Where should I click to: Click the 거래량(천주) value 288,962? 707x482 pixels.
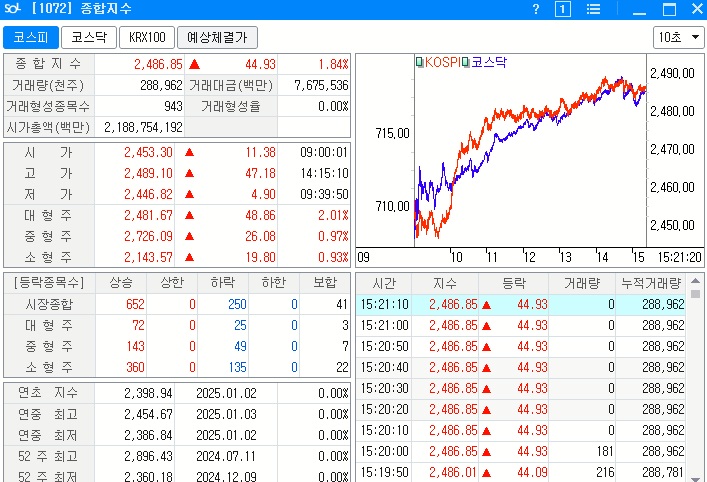click(161, 85)
